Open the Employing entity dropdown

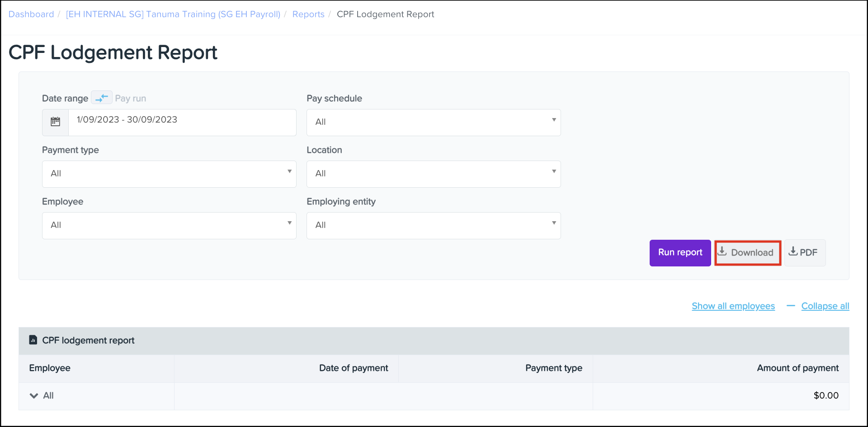pyautogui.click(x=433, y=225)
